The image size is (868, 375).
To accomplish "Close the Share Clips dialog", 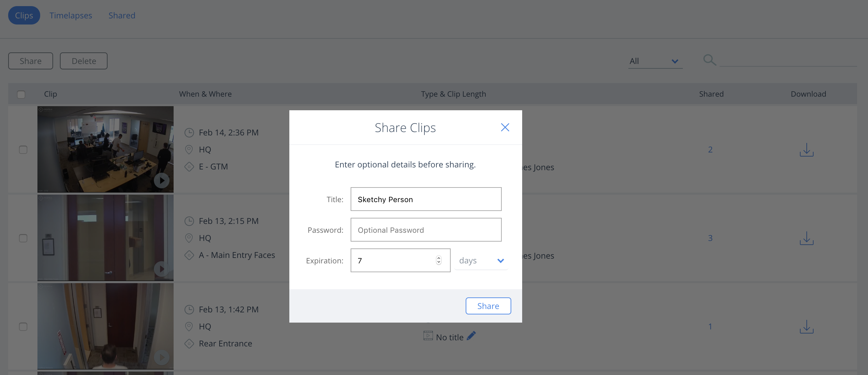I will (x=505, y=128).
